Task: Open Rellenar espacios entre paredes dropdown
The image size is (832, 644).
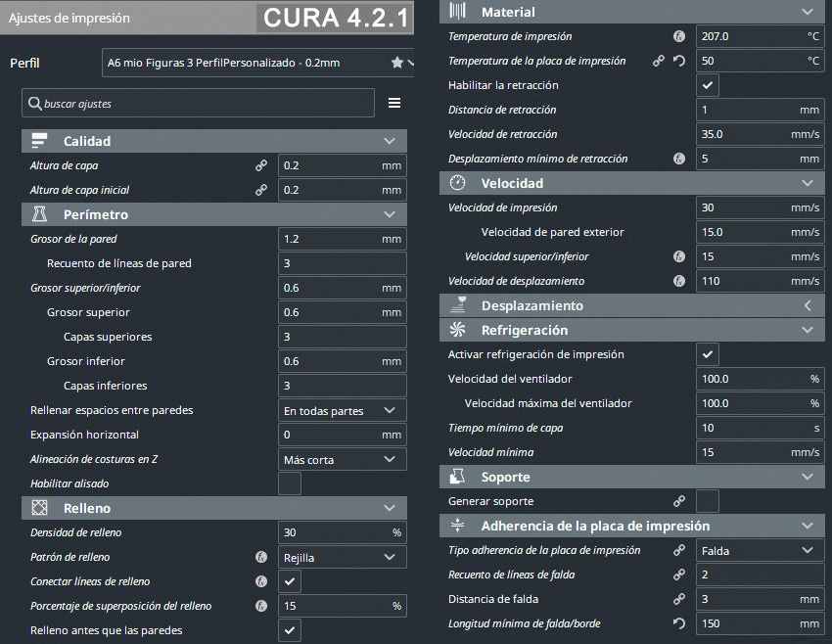Action: 343,411
